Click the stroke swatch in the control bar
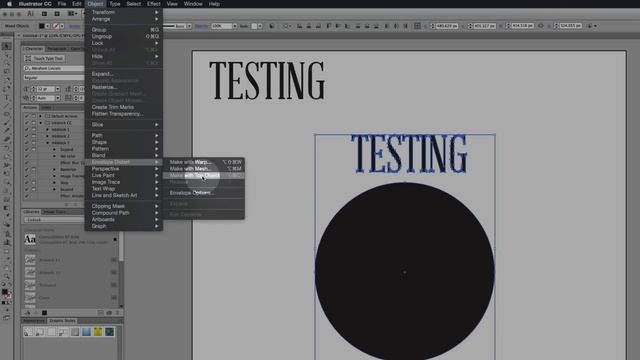This screenshot has width=640, height=360. (x=56, y=26)
